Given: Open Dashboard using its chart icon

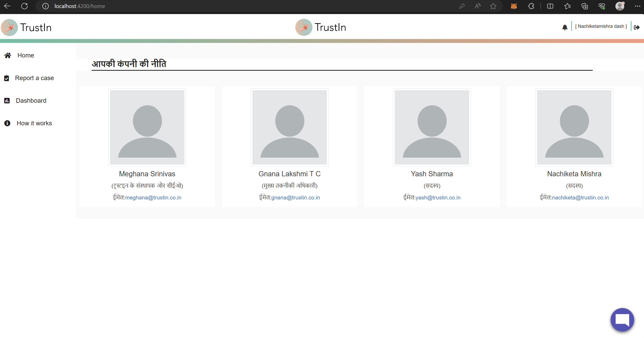Looking at the screenshot, I should tap(7, 100).
